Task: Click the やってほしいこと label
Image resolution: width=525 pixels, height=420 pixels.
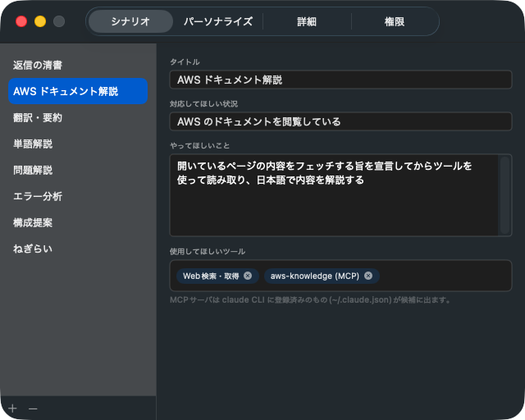Action: point(200,146)
